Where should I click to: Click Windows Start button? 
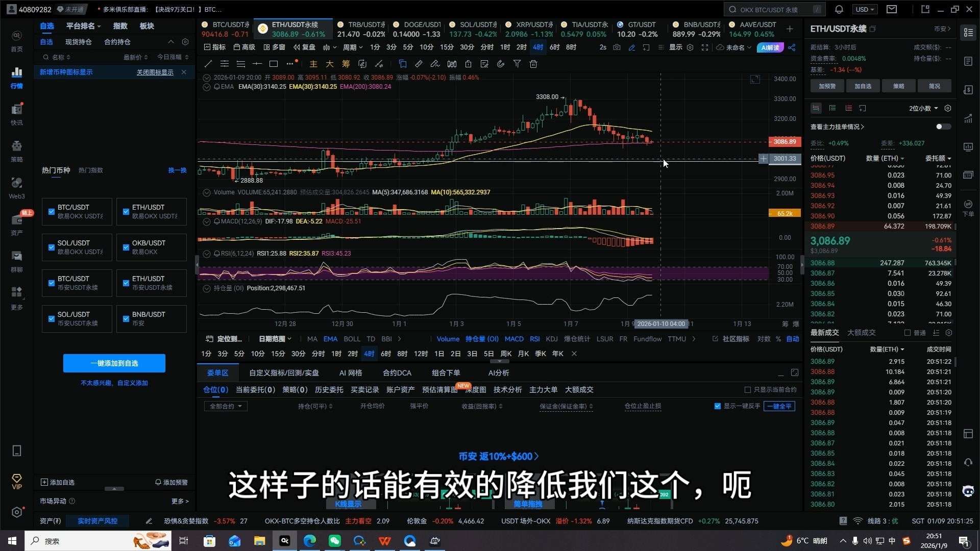tap(12, 541)
